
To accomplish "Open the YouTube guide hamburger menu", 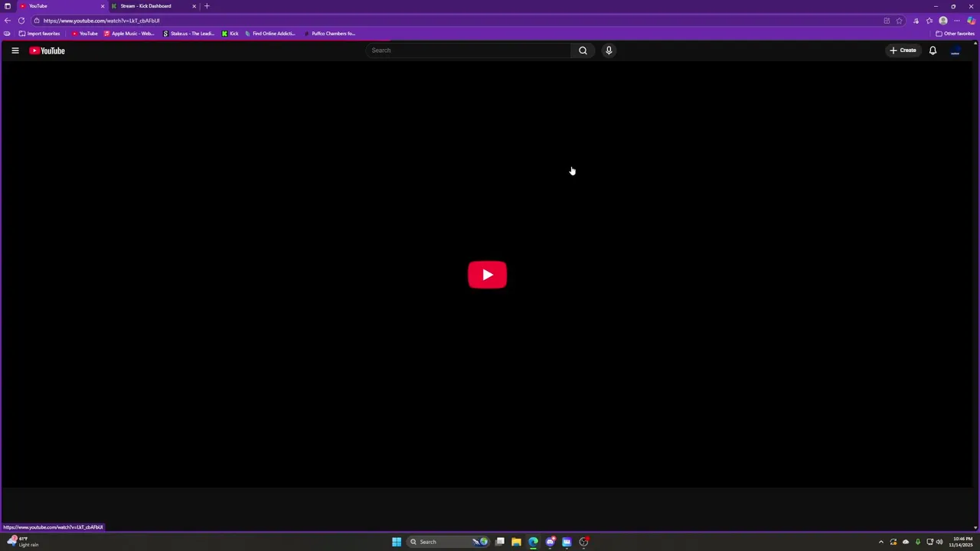I will coord(15,51).
